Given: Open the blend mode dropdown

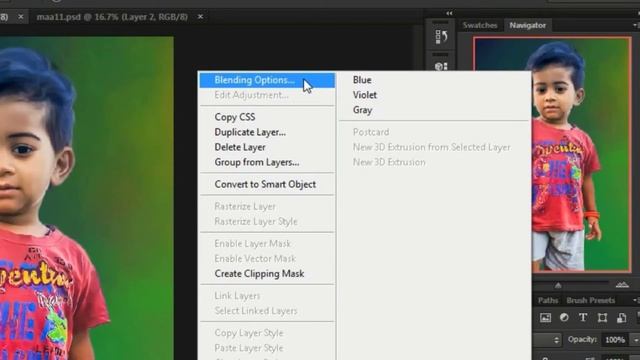Looking at the screenshot, I should point(548,340).
